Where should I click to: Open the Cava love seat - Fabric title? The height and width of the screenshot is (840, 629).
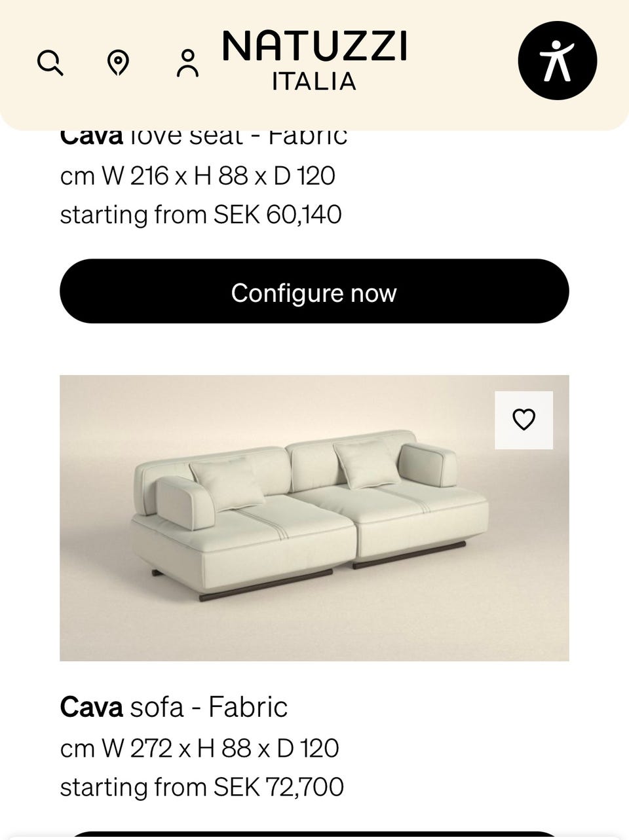203,136
